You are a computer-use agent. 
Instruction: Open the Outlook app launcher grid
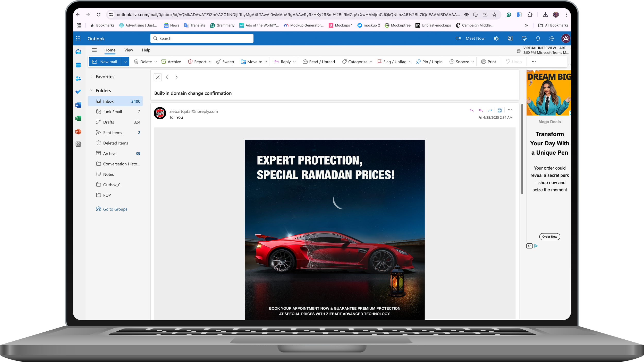[78, 38]
